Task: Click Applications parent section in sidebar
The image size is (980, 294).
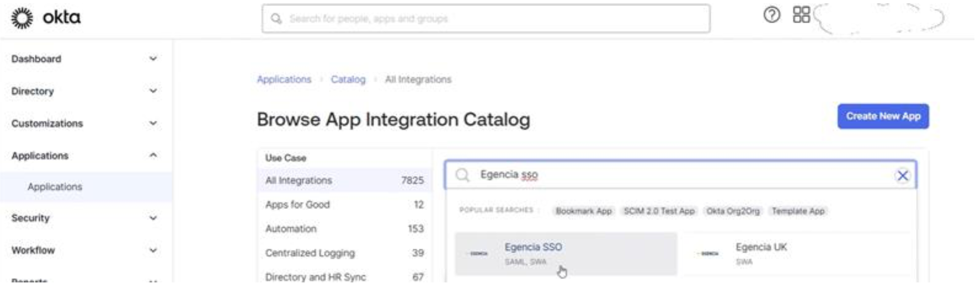Action: coord(40,156)
